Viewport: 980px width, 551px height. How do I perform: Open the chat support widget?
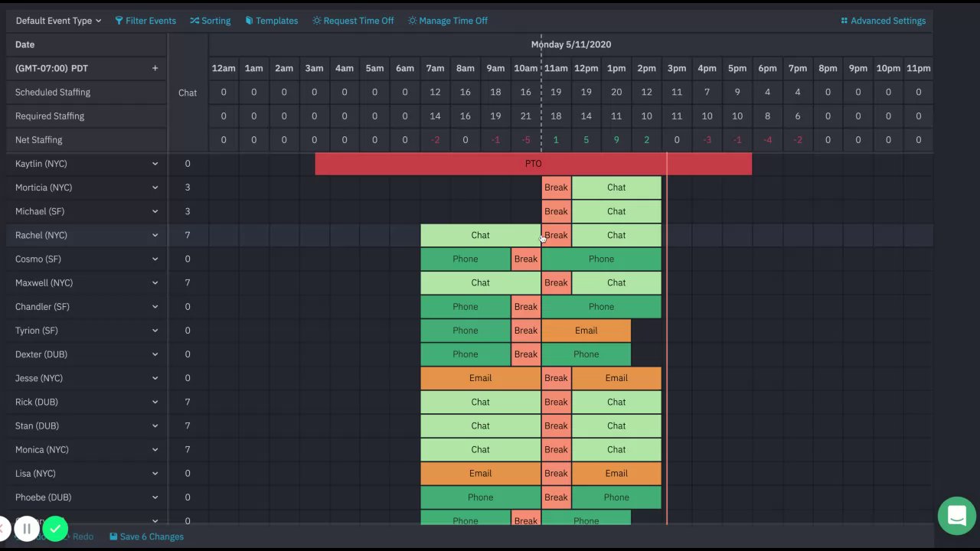(956, 515)
